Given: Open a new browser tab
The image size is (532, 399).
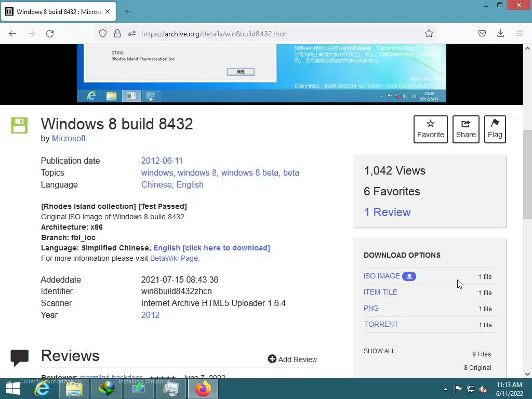Looking at the screenshot, I should coord(127,12).
